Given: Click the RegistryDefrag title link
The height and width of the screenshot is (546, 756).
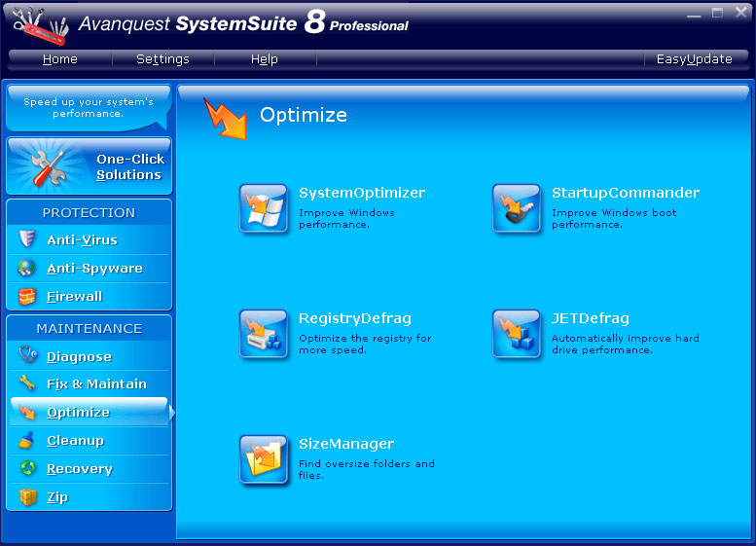Looking at the screenshot, I should tap(355, 318).
